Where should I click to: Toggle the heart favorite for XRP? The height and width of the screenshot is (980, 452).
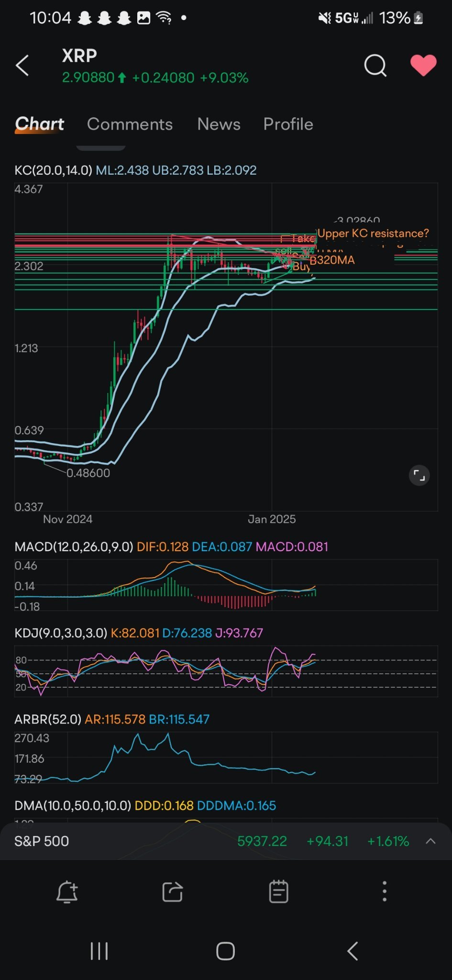pyautogui.click(x=423, y=66)
